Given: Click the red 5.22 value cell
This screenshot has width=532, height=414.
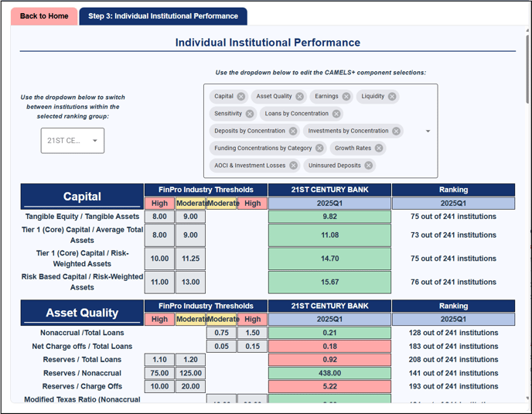Looking at the screenshot, I should [x=329, y=386].
